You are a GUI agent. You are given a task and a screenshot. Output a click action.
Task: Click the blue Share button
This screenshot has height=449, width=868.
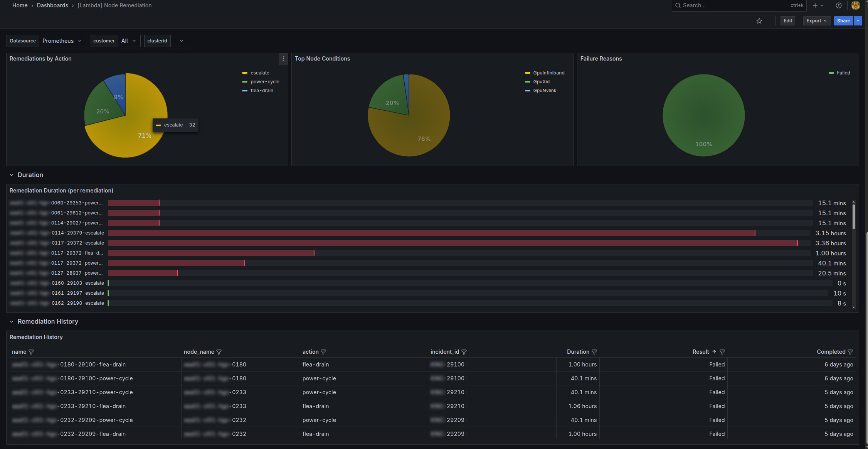(843, 21)
